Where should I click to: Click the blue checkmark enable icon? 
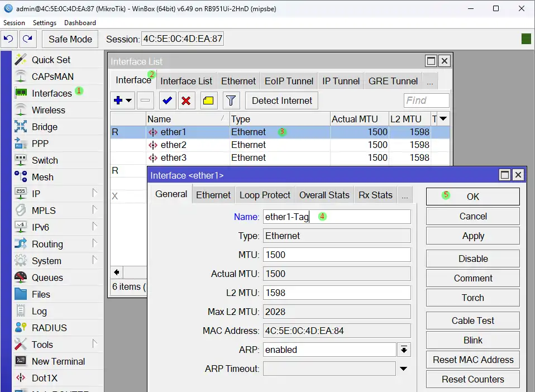point(166,101)
